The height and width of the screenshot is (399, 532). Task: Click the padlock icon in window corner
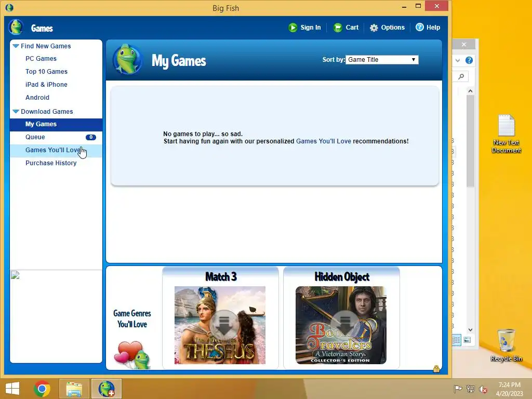tap(436, 368)
